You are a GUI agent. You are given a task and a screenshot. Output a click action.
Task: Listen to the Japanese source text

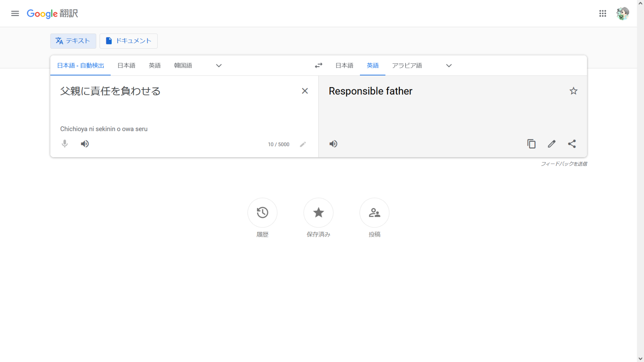85,144
